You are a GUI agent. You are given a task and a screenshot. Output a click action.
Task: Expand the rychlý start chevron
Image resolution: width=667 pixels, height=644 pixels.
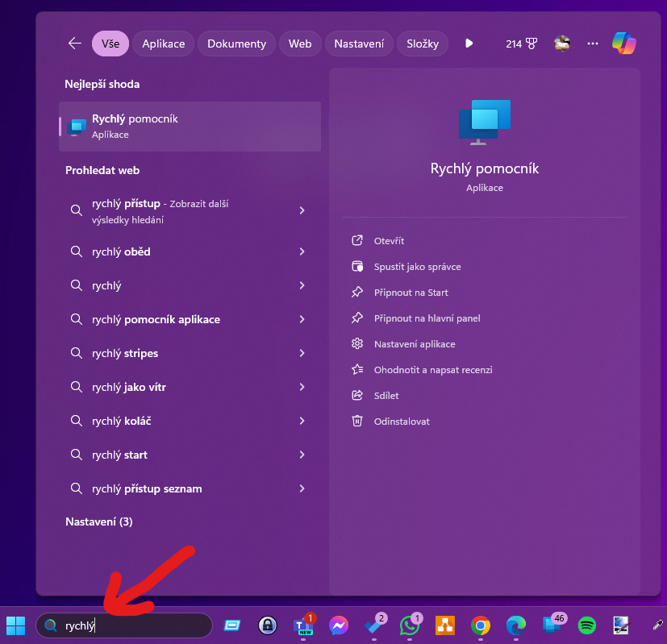coord(302,455)
